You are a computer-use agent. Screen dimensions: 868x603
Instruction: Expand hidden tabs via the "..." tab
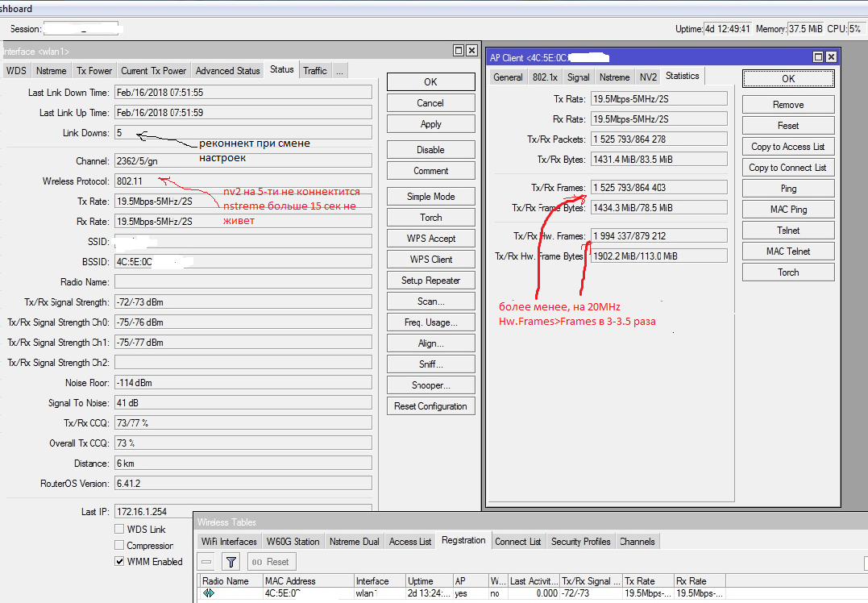click(x=339, y=71)
